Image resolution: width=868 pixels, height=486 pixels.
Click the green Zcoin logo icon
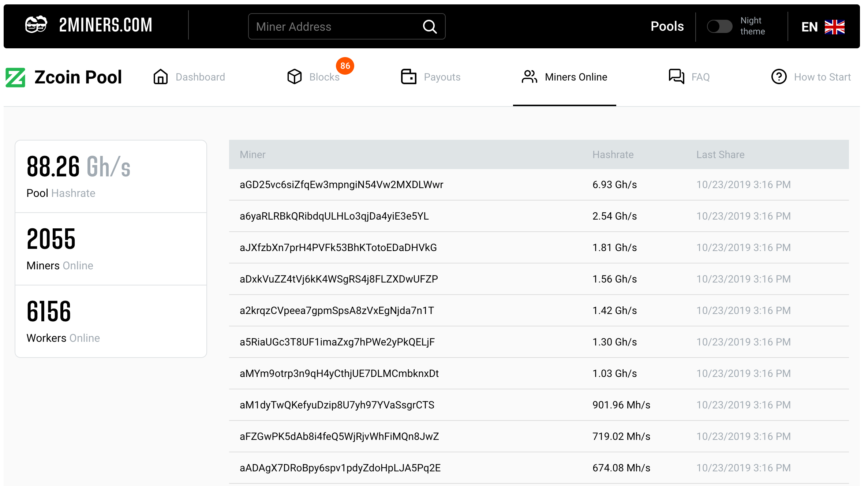(x=15, y=77)
